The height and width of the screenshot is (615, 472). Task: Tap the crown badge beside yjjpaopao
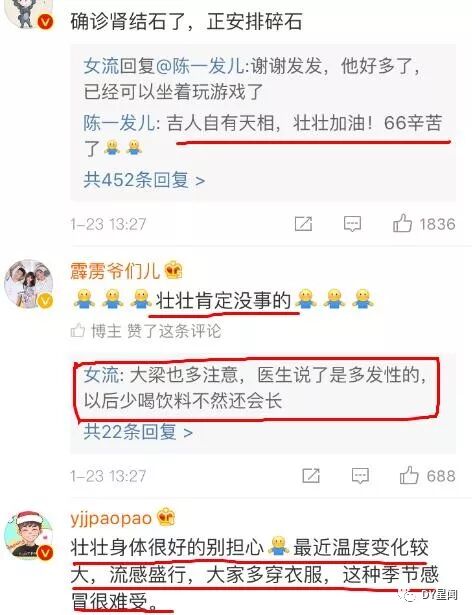[x=166, y=518]
